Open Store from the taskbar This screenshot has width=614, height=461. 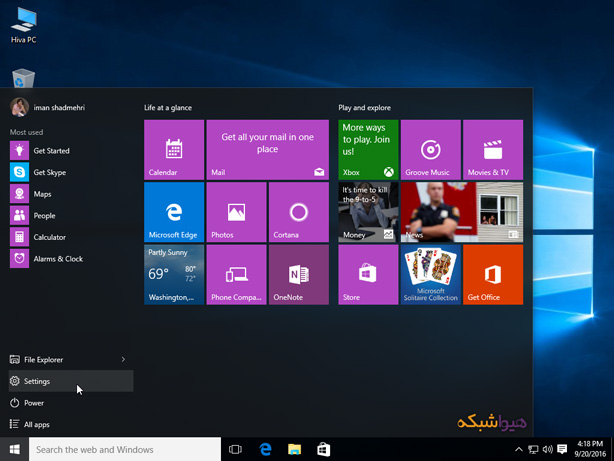[323, 449]
